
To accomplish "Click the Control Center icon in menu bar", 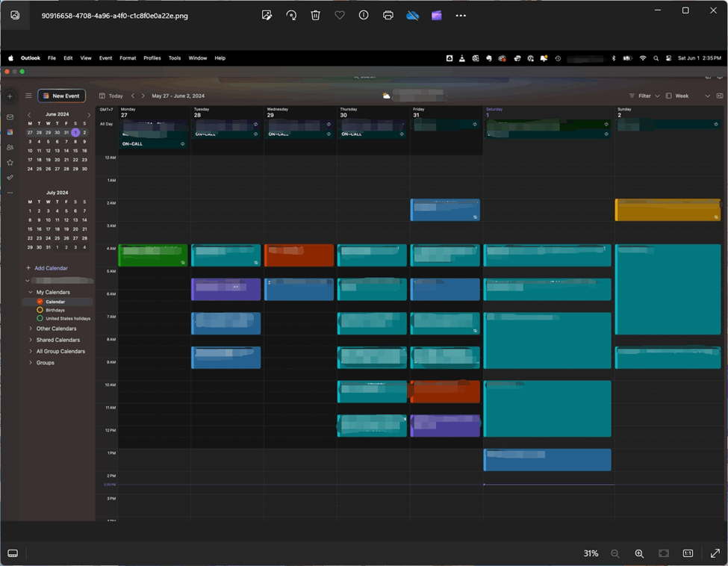I will [668, 58].
